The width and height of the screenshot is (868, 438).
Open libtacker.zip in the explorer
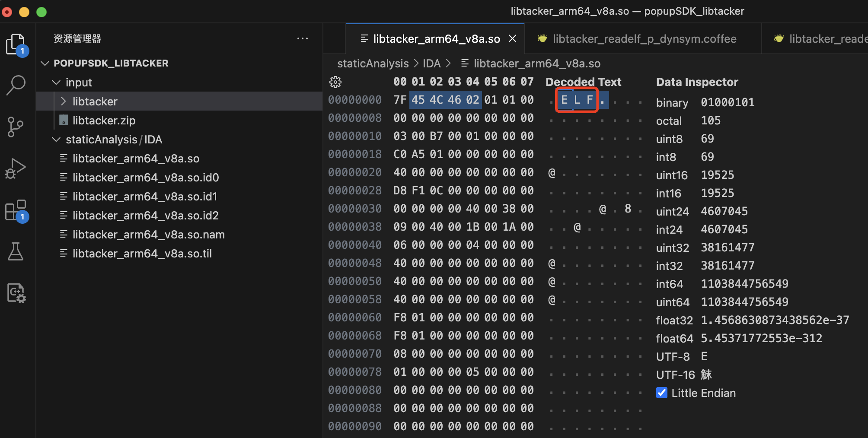pos(179,120)
